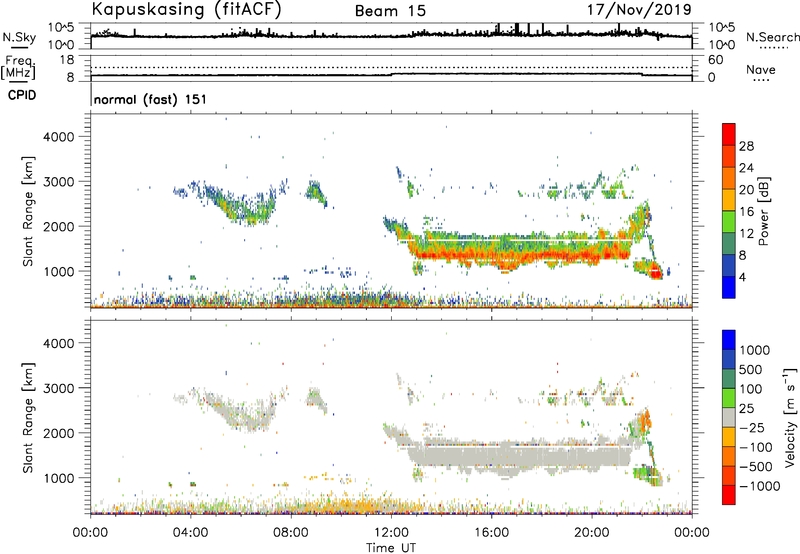Click the '16:00' time tick label

coord(491,533)
